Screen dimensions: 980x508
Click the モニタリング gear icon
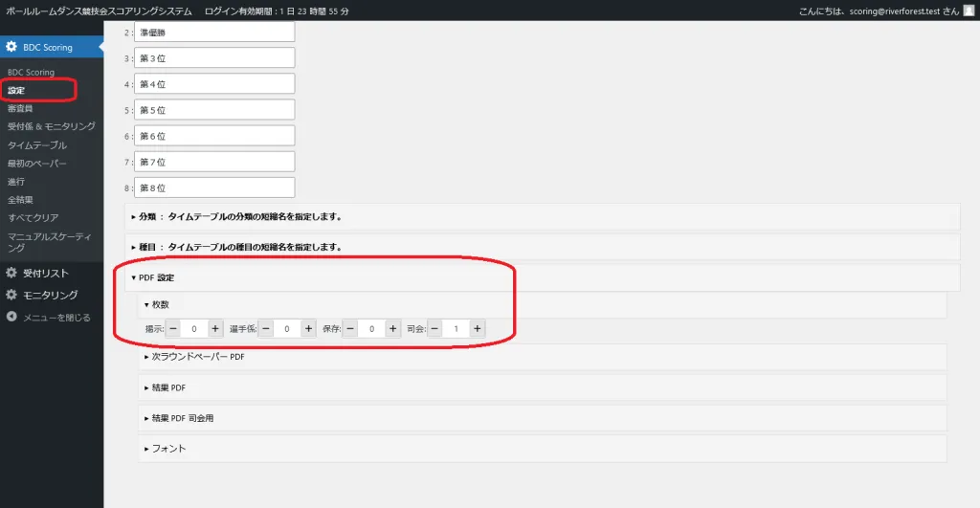(x=11, y=295)
